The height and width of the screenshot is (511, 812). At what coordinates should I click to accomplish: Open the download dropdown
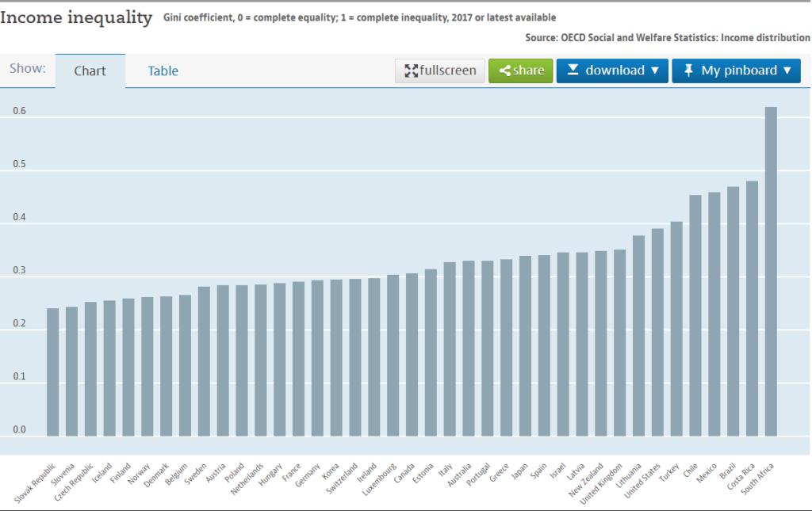pos(612,71)
